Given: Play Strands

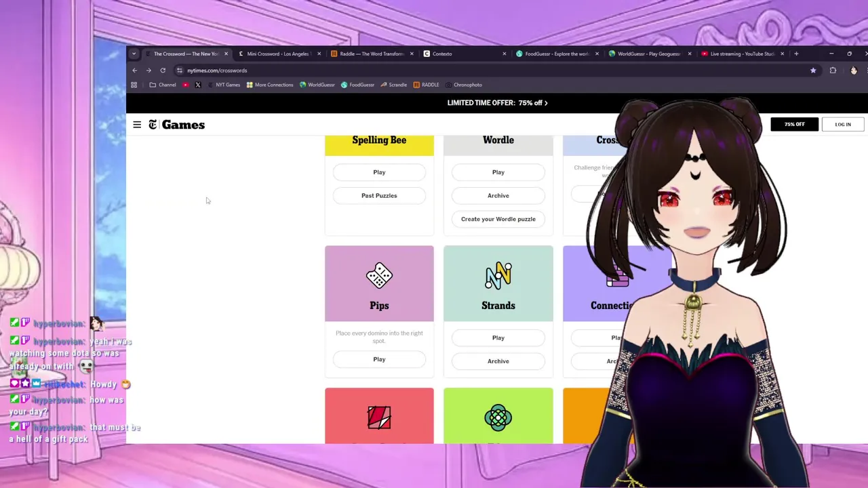Looking at the screenshot, I should point(498,338).
